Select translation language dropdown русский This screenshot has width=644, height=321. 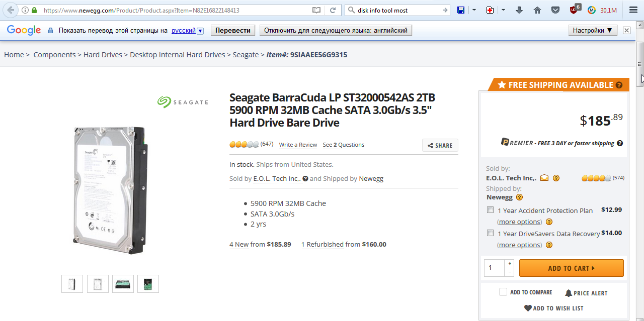click(187, 31)
